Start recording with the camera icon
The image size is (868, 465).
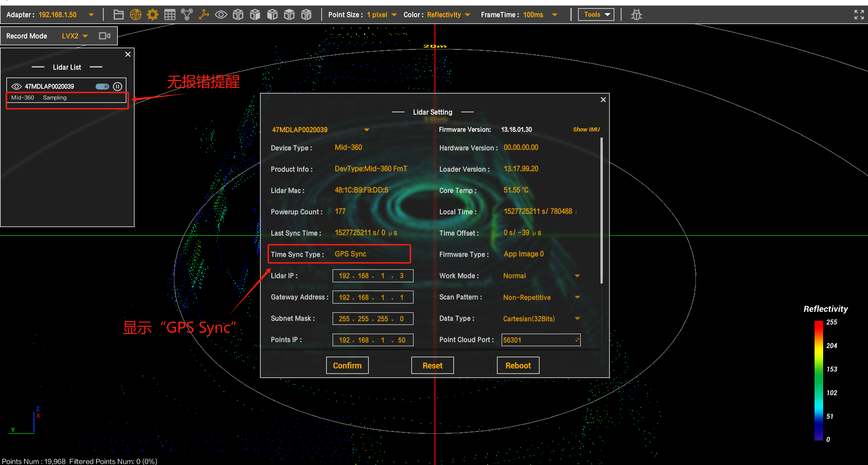[105, 36]
